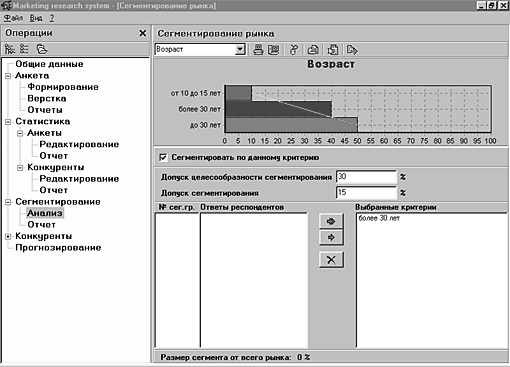Select Верстка under Анкета
Image resolution: width=510 pixels, height=367 pixels.
47,99
